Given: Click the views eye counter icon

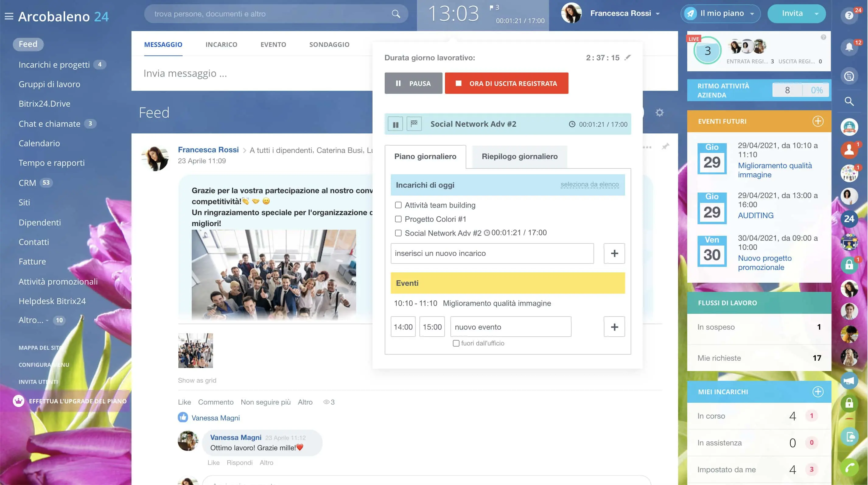Looking at the screenshot, I should point(326,402).
